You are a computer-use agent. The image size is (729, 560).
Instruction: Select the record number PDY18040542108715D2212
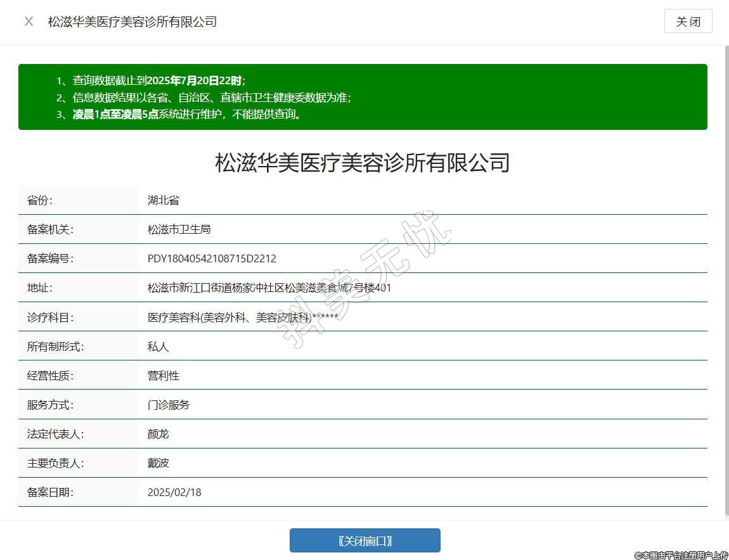[x=212, y=258]
